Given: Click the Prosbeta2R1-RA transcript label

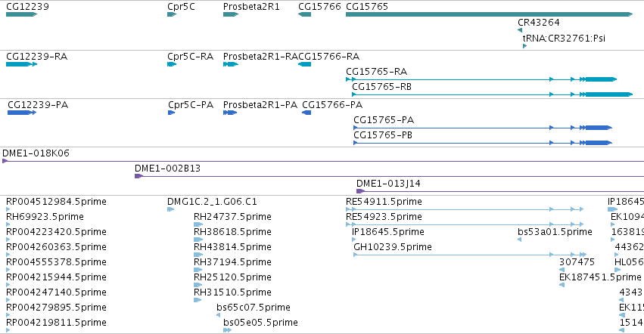Looking at the screenshot, I should (x=260, y=57).
